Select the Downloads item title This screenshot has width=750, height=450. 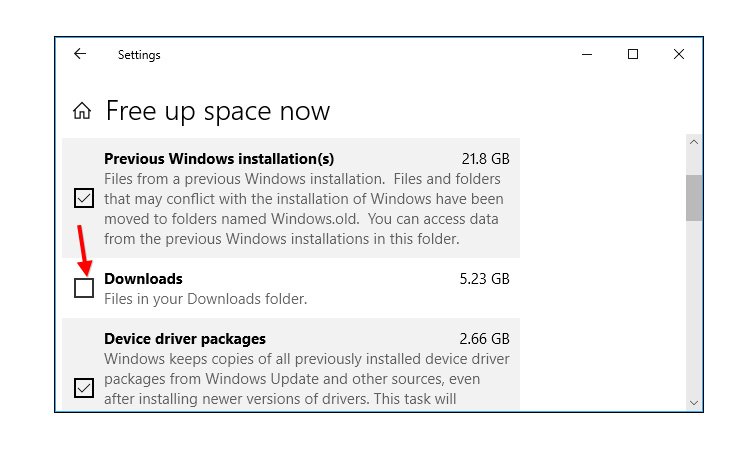(143, 279)
